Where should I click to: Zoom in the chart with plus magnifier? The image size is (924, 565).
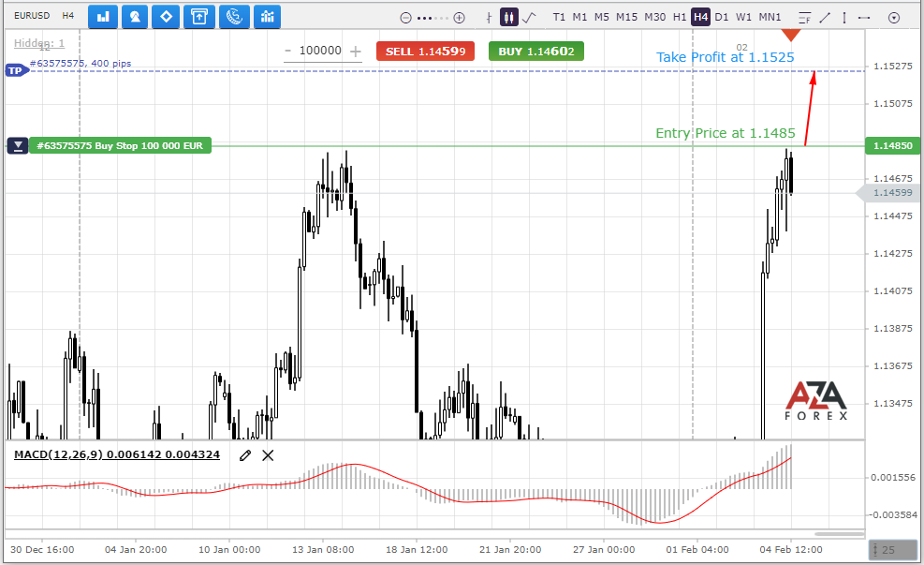pos(459,18)
